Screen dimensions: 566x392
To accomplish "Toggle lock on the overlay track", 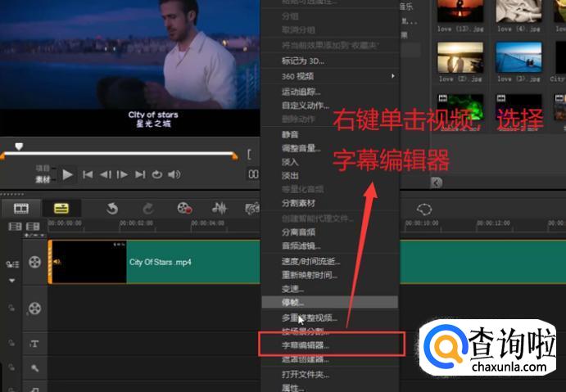I will 11,308.
